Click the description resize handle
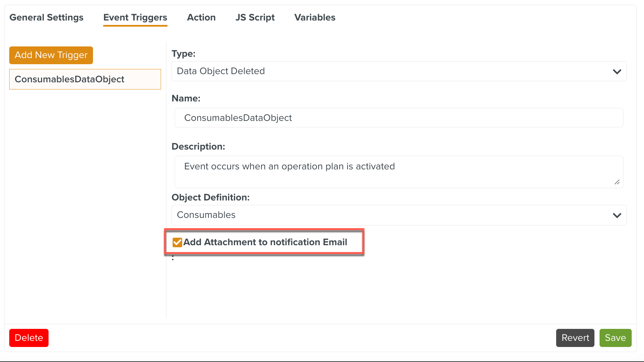 617,182
